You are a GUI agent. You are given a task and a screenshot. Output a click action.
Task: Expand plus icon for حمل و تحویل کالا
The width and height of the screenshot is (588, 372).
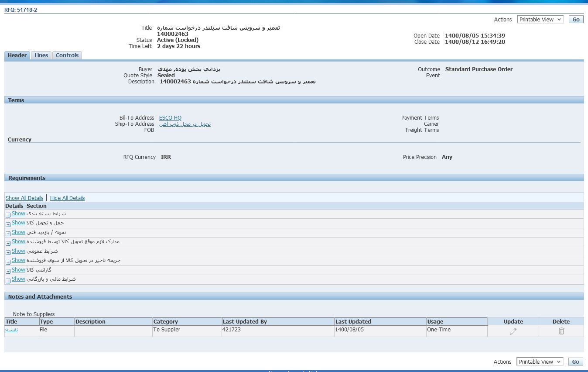(x=8, y=224)
